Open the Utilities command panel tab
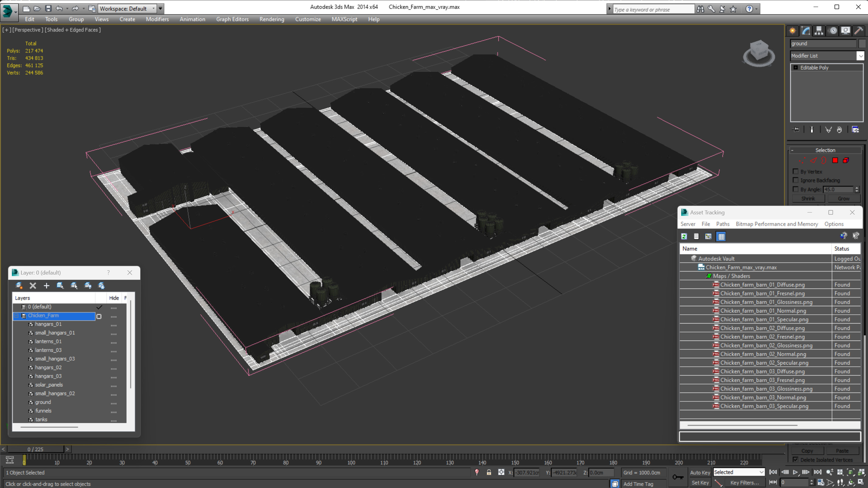 [x=859, y=31]
